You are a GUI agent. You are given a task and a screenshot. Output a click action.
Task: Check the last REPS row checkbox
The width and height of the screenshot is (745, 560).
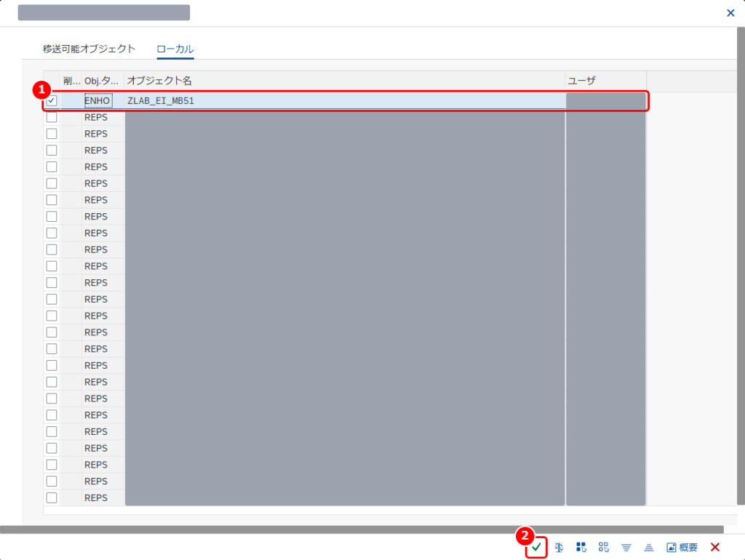(x=52, y=497)
